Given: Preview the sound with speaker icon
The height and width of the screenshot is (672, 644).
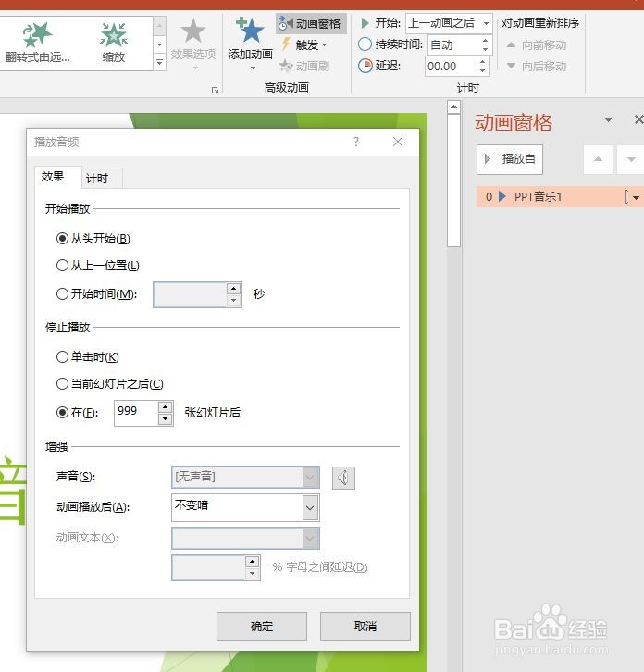Looking at the screenshot, I should (x=343, y=478).
